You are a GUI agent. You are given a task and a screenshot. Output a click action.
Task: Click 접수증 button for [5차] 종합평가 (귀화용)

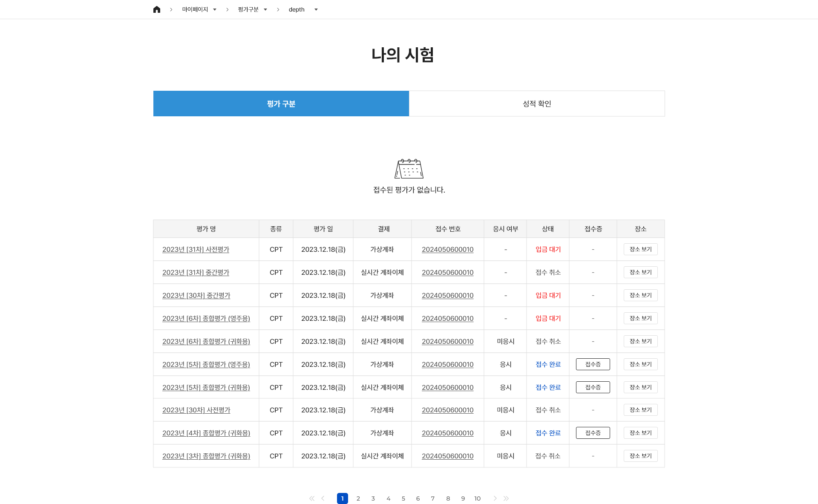[x=593, y=387]
